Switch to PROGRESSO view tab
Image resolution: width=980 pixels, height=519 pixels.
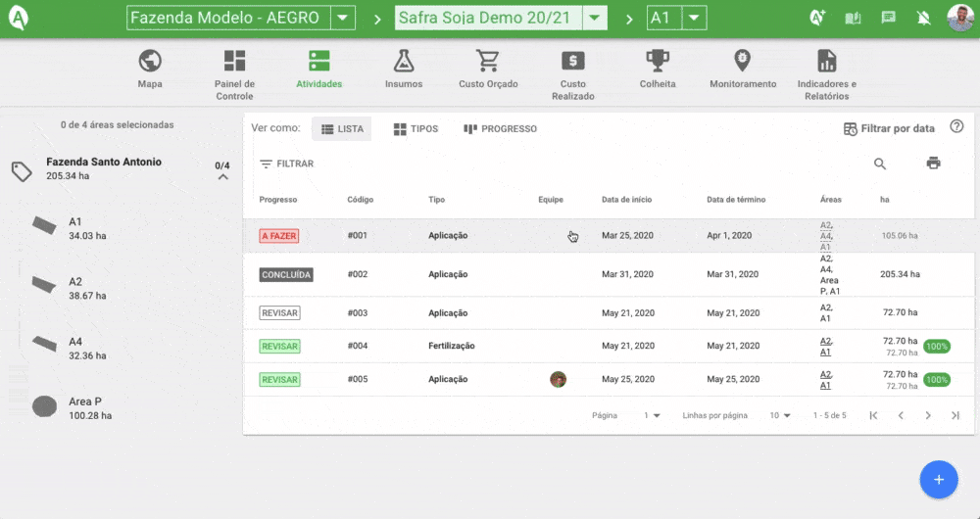(500, 129)
